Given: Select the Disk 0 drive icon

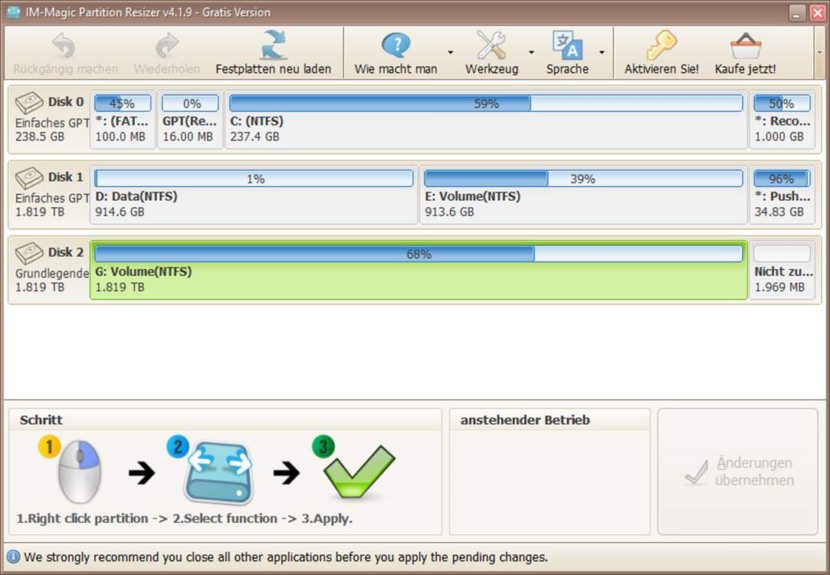Looking at the screenshot, I should [29, 102].
